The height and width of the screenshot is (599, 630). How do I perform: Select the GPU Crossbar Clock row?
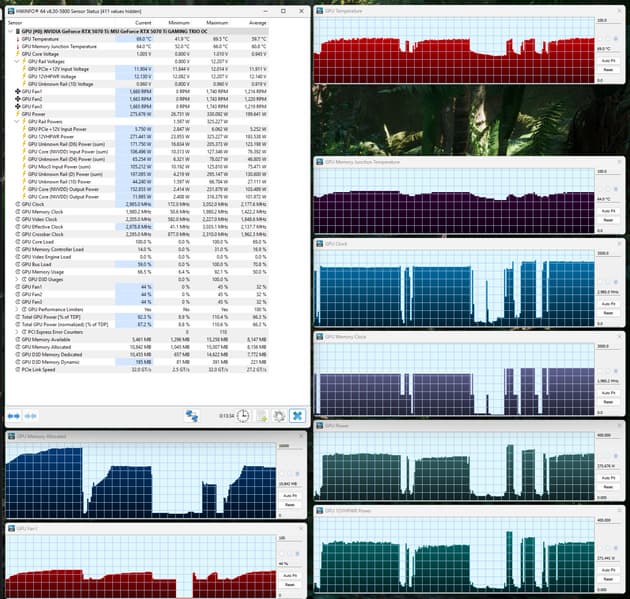click(x=138, y=234)
